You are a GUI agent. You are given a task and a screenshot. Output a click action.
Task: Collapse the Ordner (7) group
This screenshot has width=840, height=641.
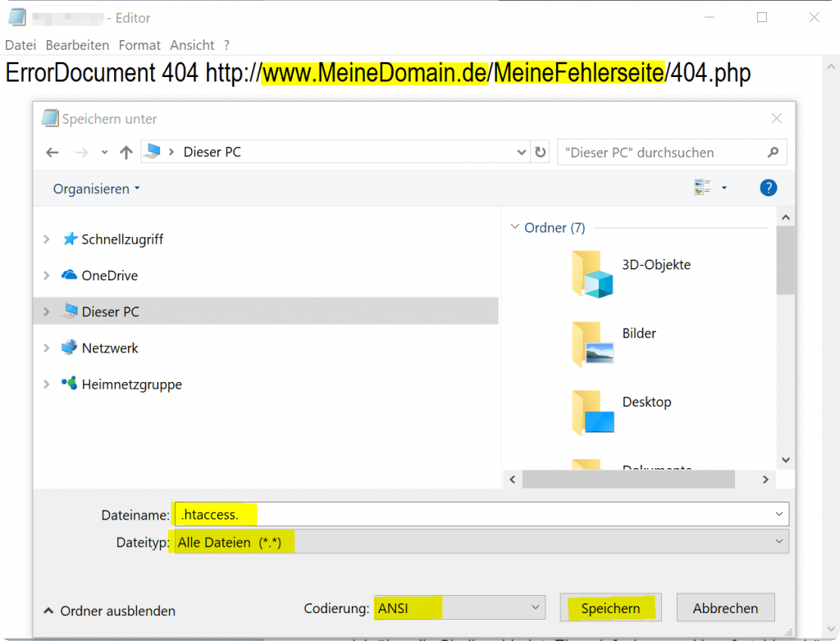[x=515, y=227]
